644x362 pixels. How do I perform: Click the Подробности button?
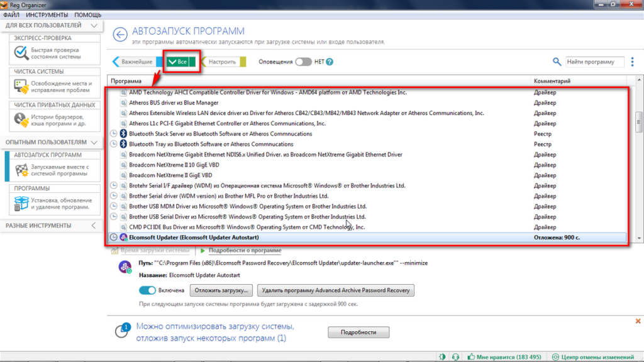click(358, 332)
